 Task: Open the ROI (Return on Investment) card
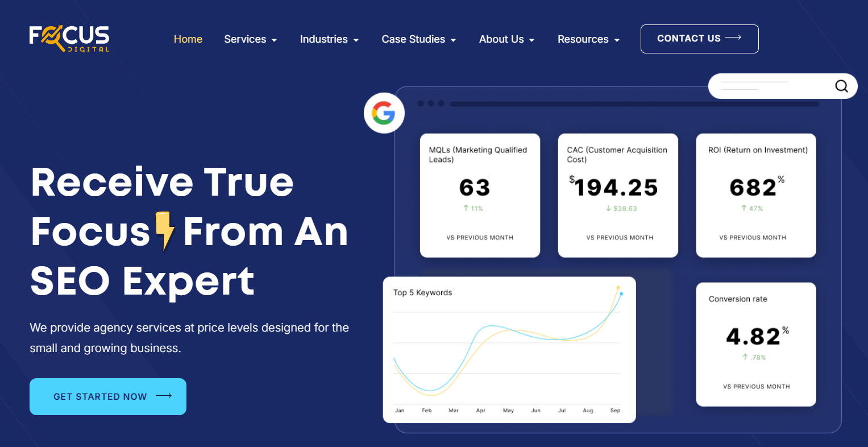coord(756,195)
